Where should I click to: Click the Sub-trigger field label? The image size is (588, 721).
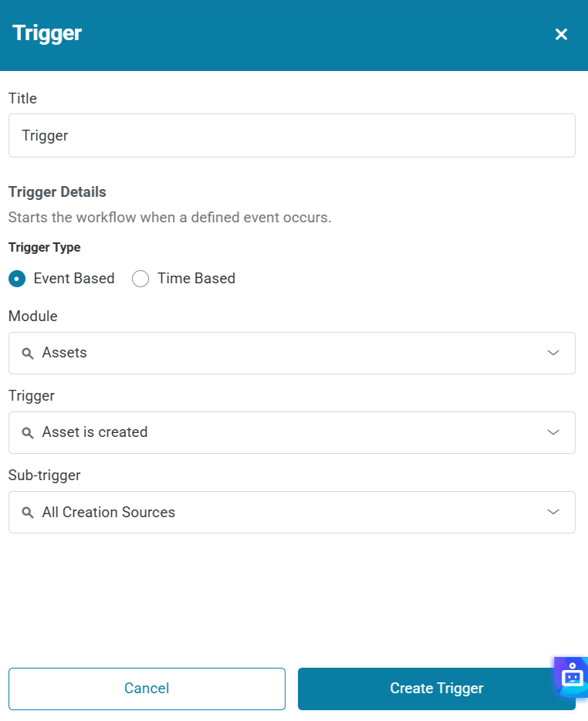(44, 475)
